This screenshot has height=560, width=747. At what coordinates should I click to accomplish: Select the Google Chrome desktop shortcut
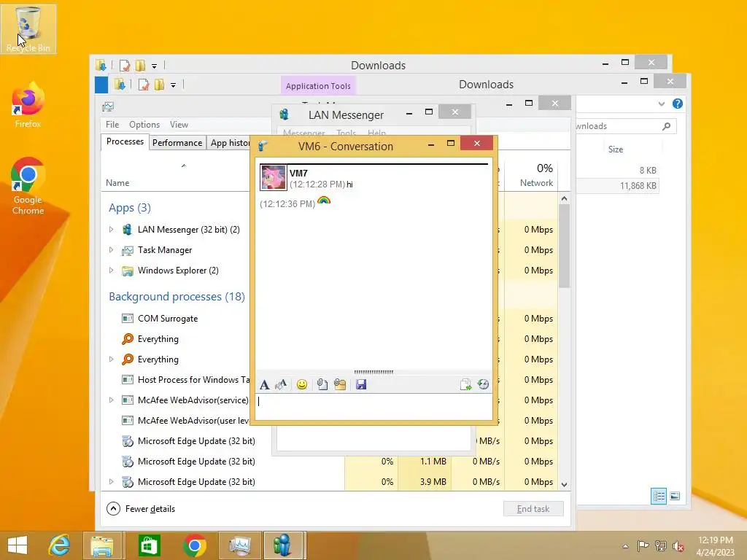click(28, 186)
